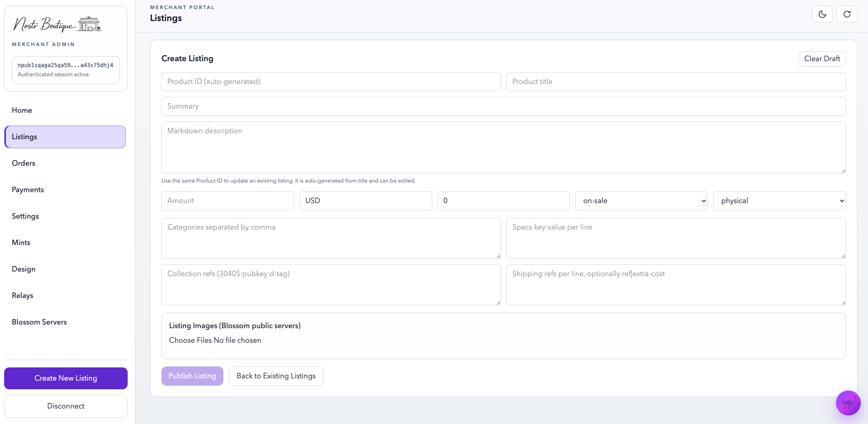Navigate to Settings
Viewport: 868px width, 424px height.
tap(65, 216)
